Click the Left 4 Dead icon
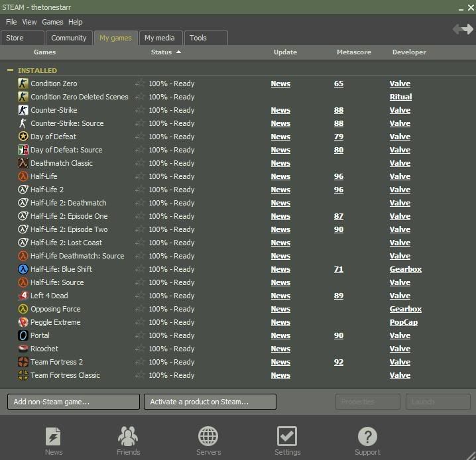 23,296
